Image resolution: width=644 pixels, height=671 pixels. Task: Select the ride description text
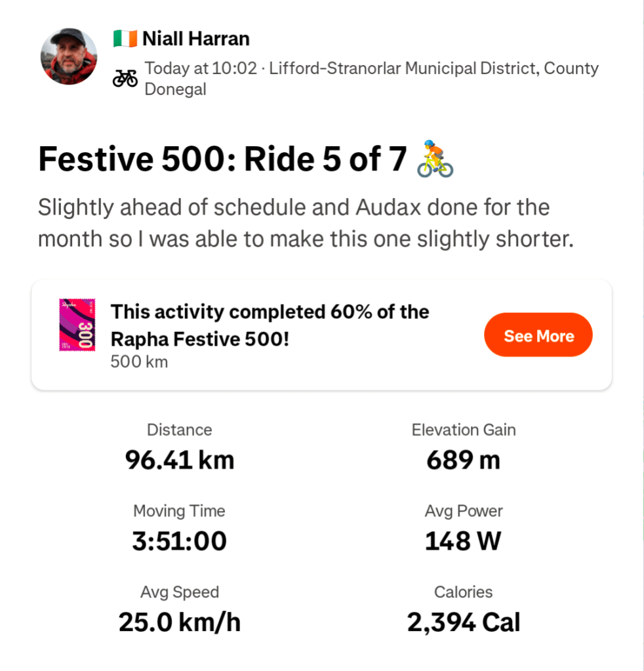tap(305, 223)
